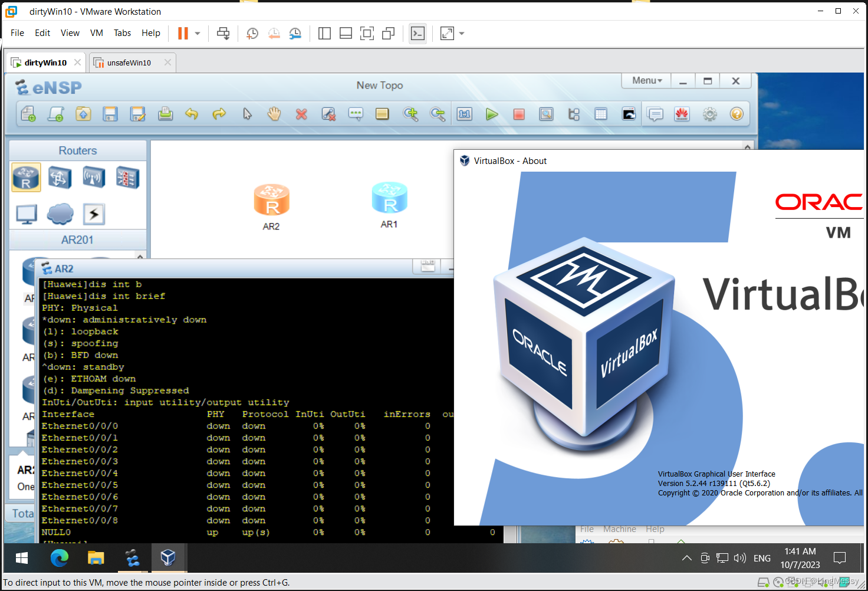This screenshot has height=591, width=868.
Task: Open eNSP help question mark icon
Action: 737,114
